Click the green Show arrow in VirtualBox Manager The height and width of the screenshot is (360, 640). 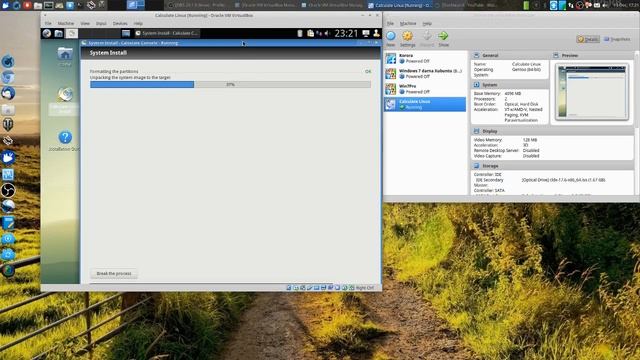[443, 38]
